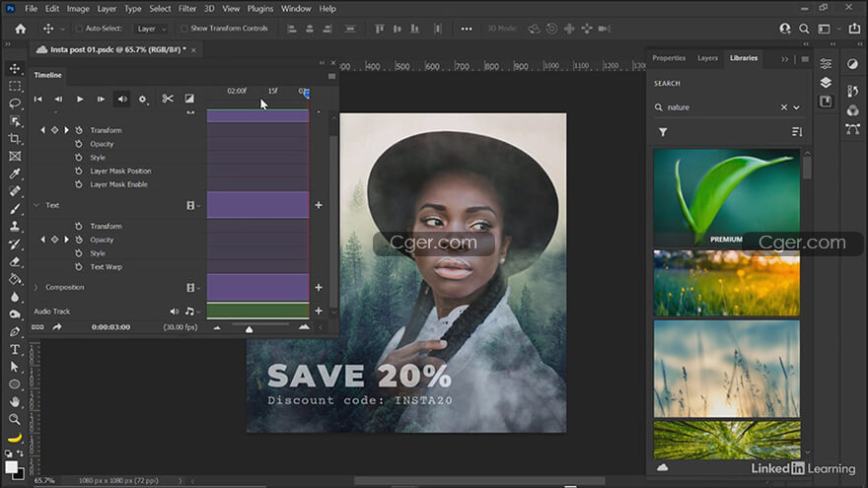The height and width of the screenshot is (488, 868).
Task: Select the Zoom tool in toolbar
Action: pyautogui.click(x=15, y=419)
